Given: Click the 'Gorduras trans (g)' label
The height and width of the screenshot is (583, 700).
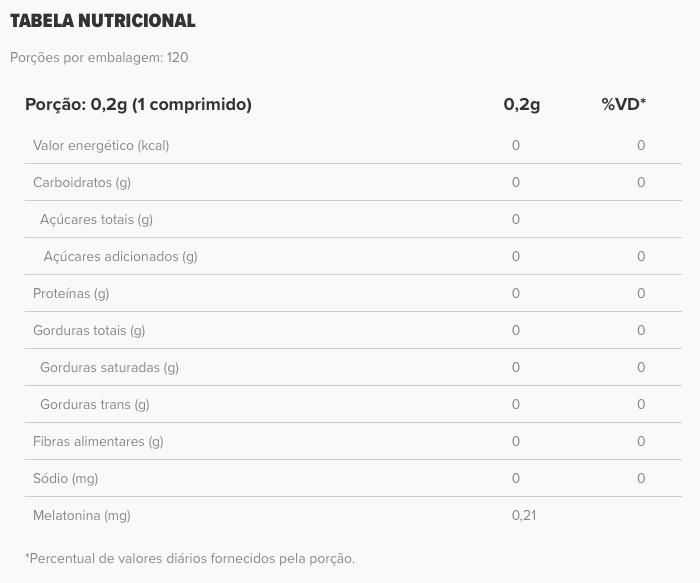Looking at the screenshot, I should click(x=94, y=404).
